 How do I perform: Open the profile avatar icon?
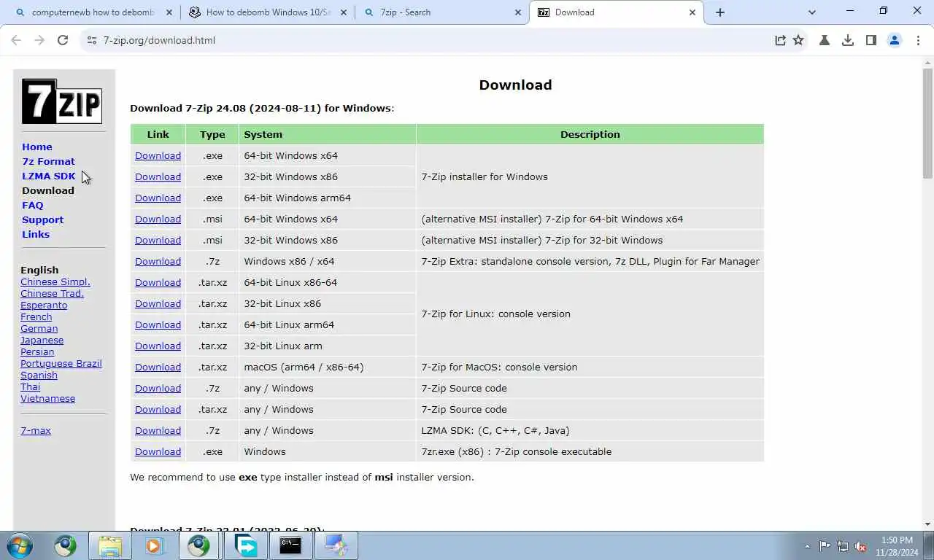895,40
